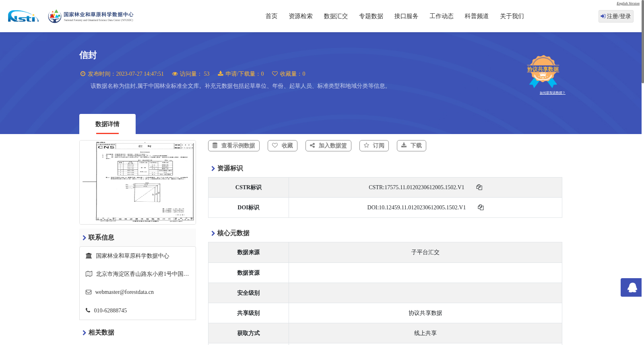Click webmaster@forestdata.cn email address
The width and height of the screenshot is (644, 345).
[124, 292]
